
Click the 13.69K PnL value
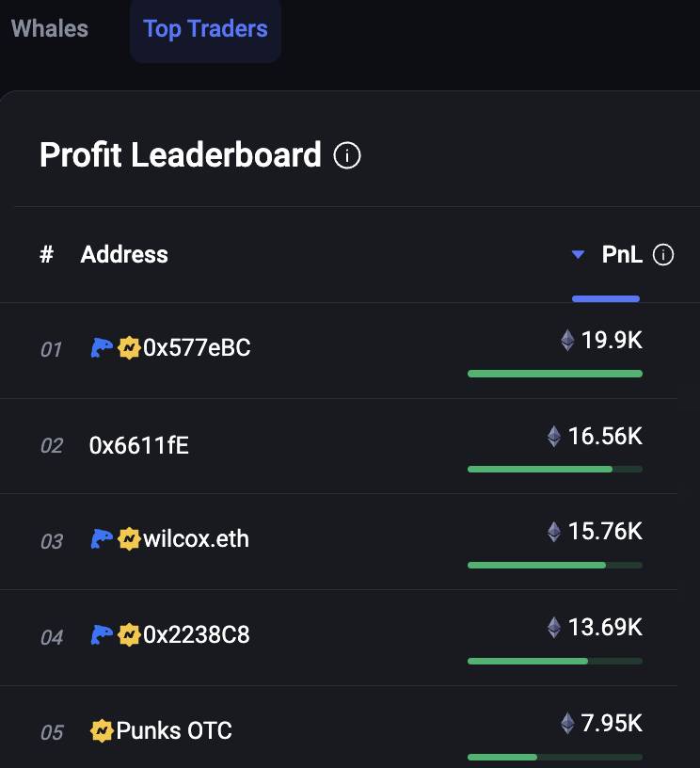(605, 628)
